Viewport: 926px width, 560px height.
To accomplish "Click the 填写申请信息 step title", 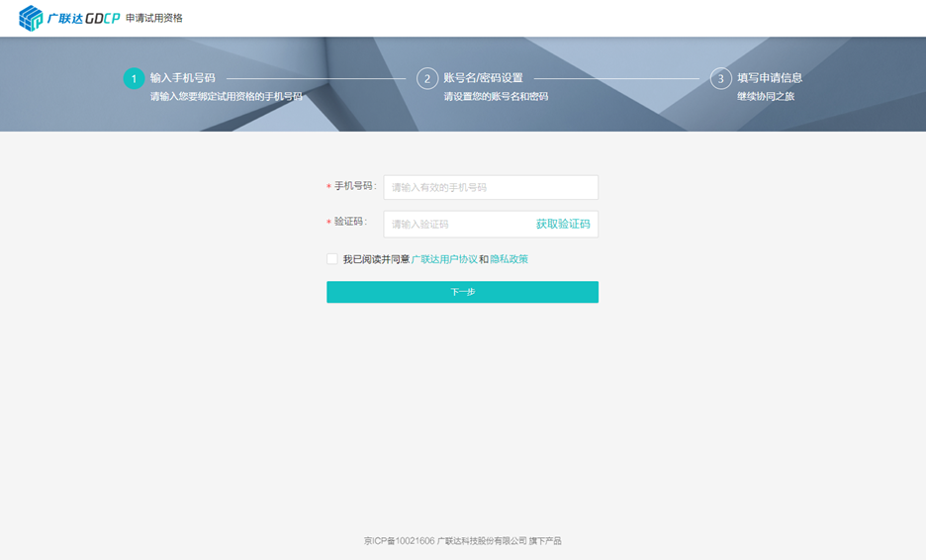I will [770, 78].
